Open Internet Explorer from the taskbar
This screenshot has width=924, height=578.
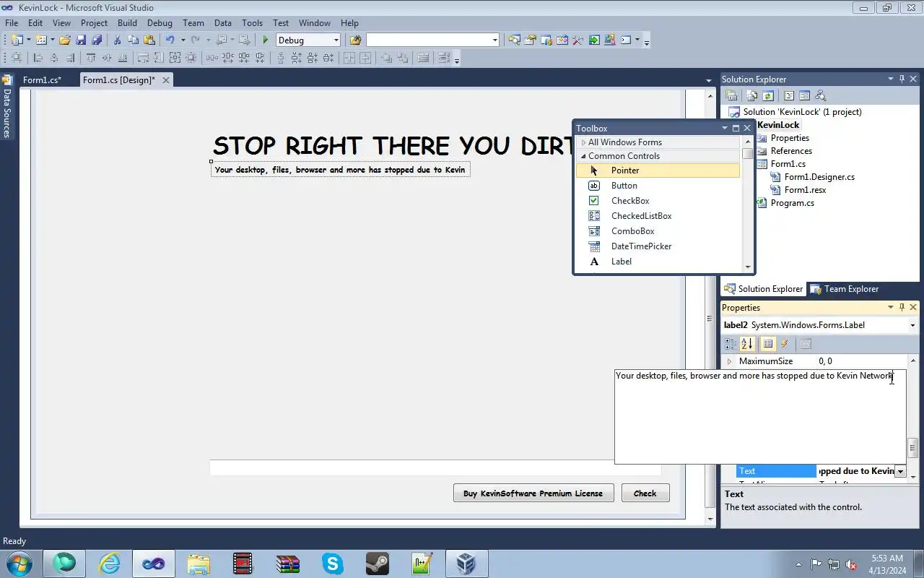point(109,564)
